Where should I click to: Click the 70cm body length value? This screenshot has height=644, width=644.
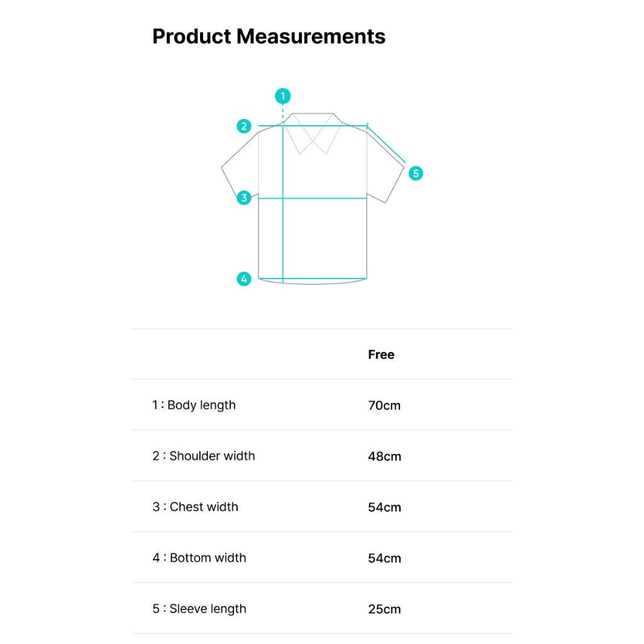click(384, 406)
